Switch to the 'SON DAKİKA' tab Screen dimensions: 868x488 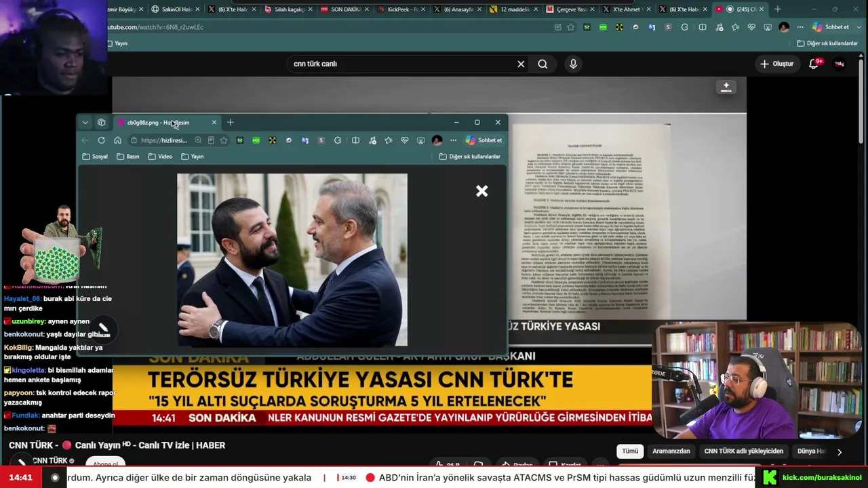[344, 9]
